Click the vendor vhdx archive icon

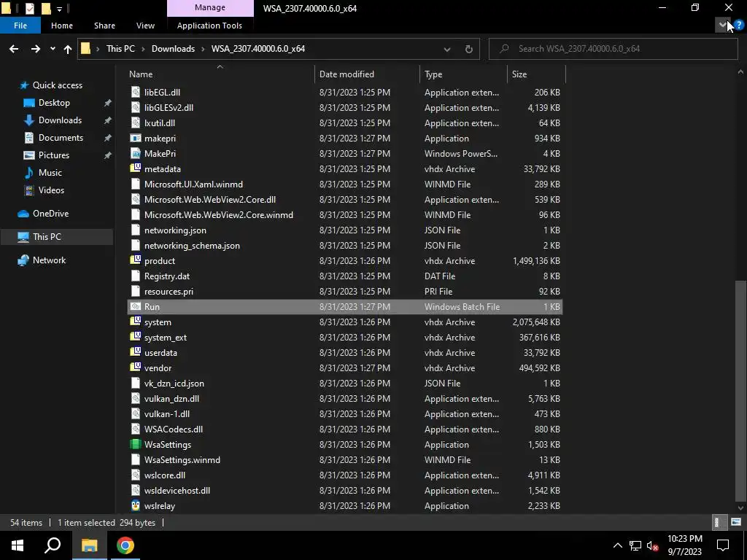pos(136,367)
